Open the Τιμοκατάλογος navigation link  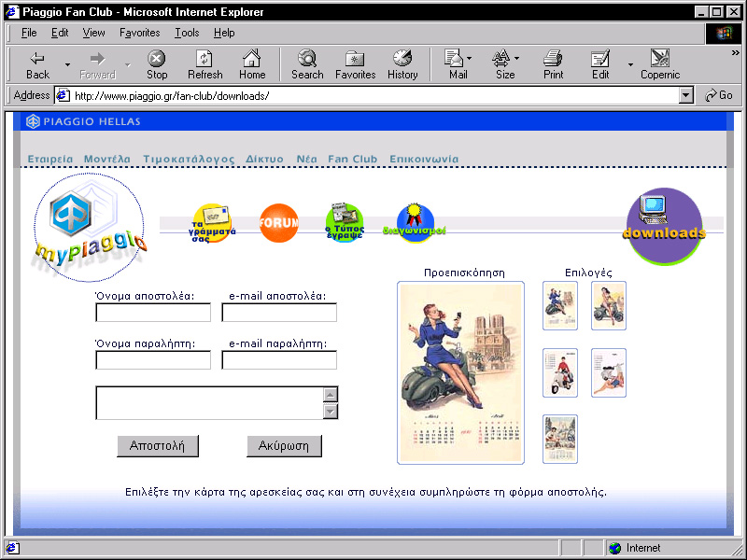[x=189, y=159]
